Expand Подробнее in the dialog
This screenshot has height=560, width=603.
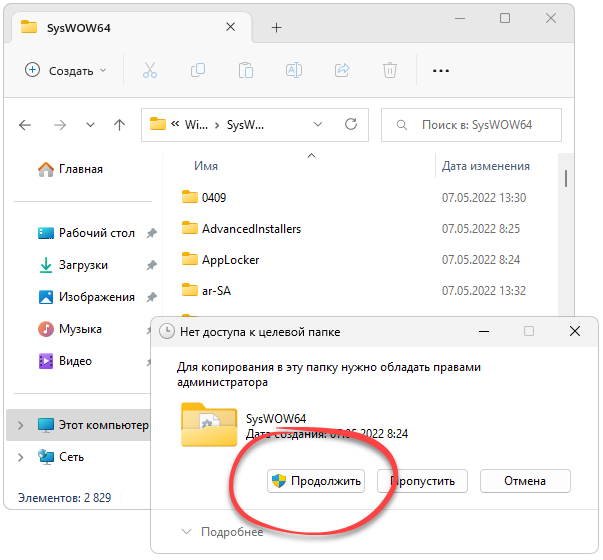click(223, 532)
